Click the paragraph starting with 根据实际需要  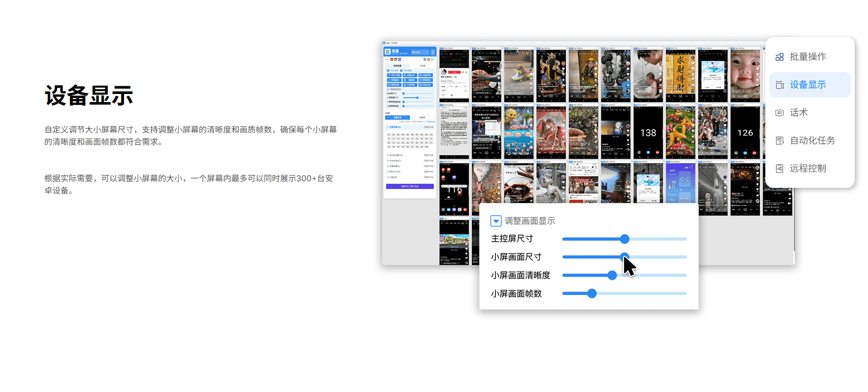point(189,184)
